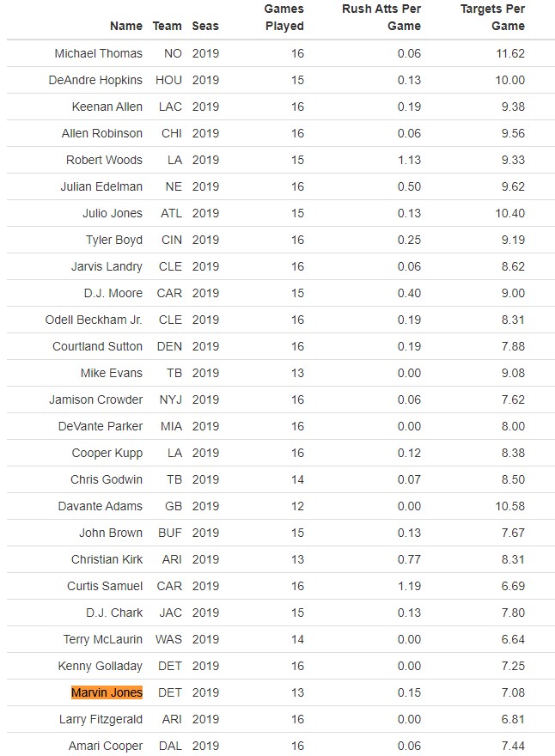The height and width of the screenshot is (756, 555).
Task: Select the highlighted Marvin Jones name
Action: (107, 692)
